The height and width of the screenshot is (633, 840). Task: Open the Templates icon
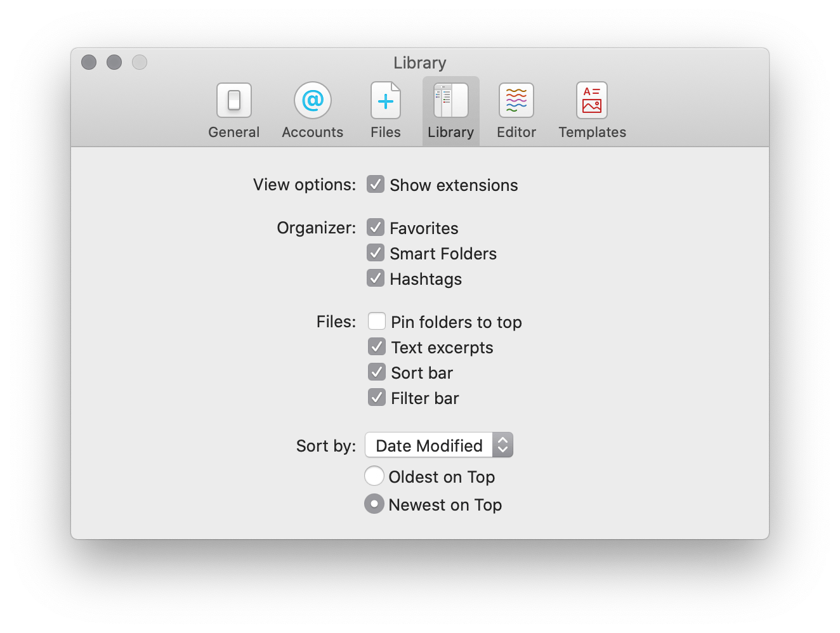[x=592, y=100]
